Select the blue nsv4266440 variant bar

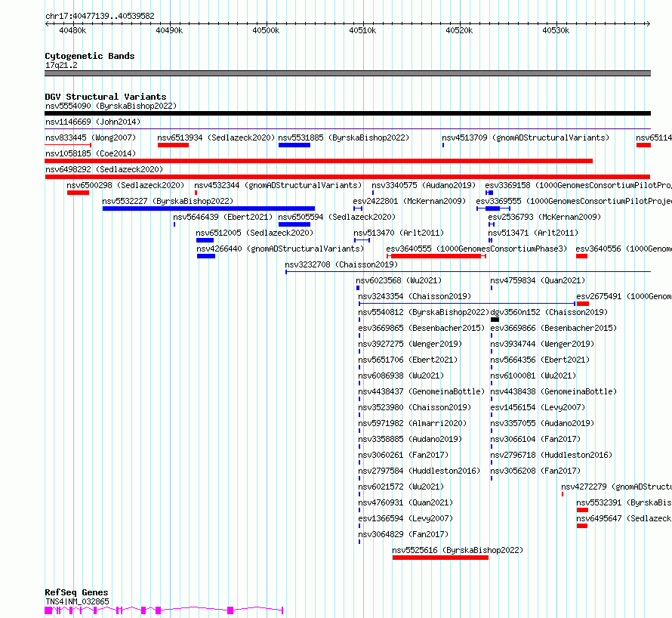click(206, 256)
